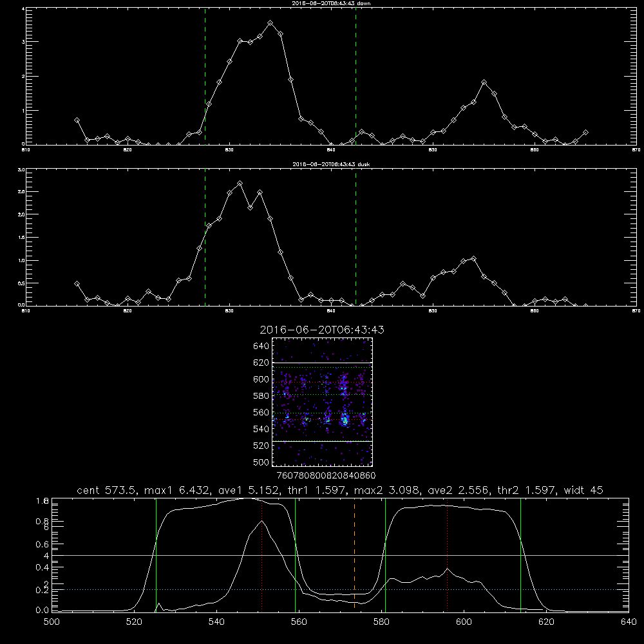This screenshot has height=644, width=644.
Task: Click the heatmap y-axis label '640'
Action: pyautogui.click(x=261, y=346)
